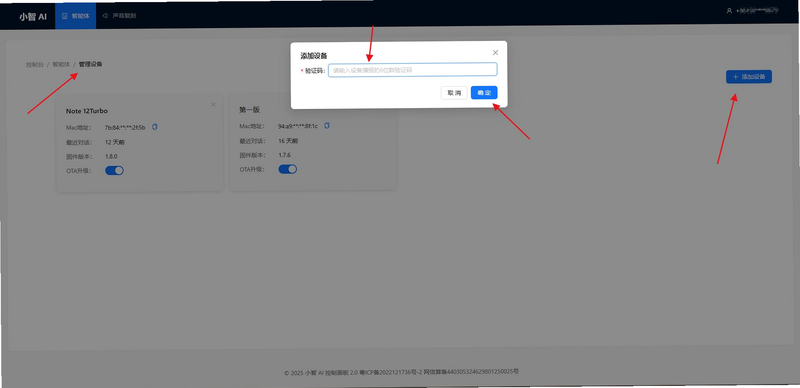The width and height of the screenshot is (800, 388).
Task: Open the user account menu
Action: [x=752, y=10]
